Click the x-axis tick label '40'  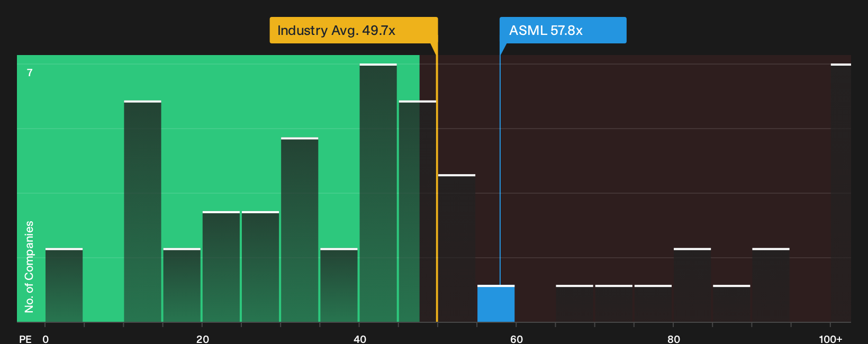(360, 339)
